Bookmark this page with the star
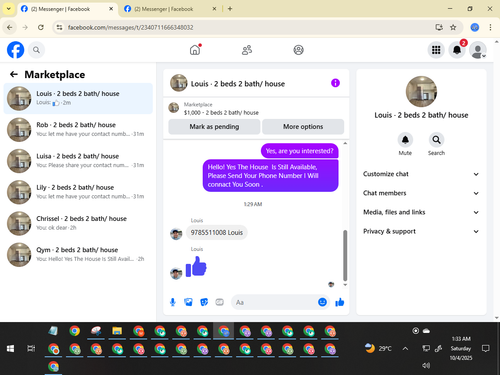 (453, 27)
